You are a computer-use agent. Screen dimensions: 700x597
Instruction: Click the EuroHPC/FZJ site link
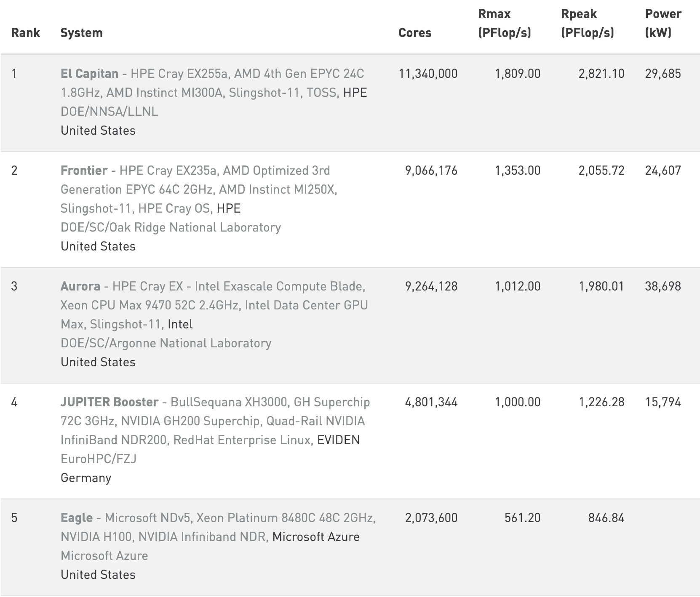tap(99, 459)
